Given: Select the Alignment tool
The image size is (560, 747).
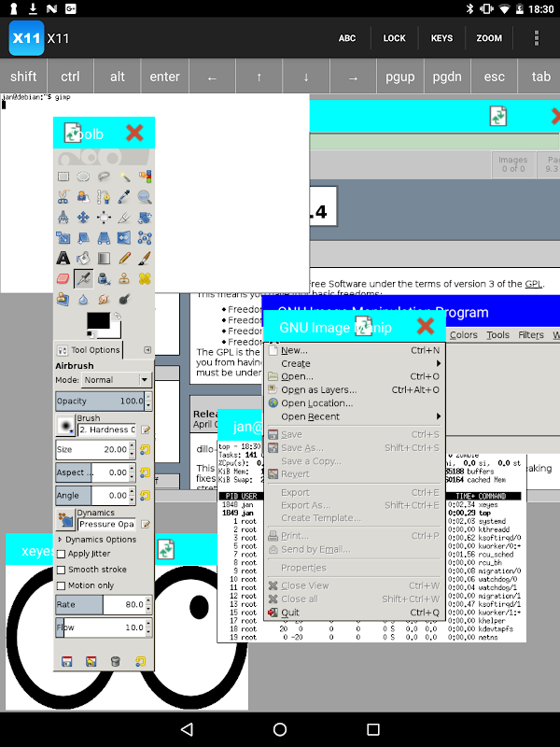Looking at the screenshot, I should (104, 218).
